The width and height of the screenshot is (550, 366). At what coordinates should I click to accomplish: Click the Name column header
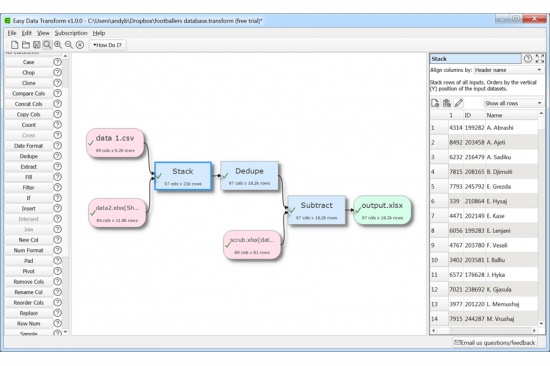511,115
